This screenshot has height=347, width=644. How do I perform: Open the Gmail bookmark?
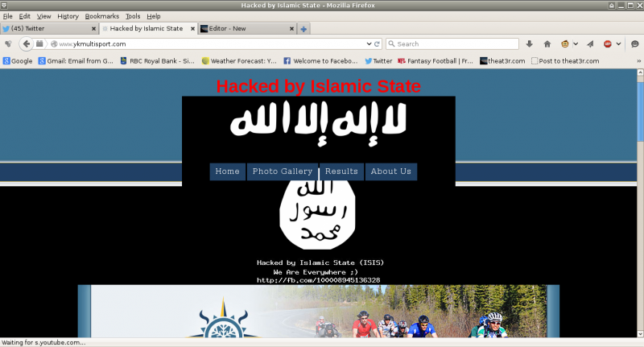coord(76,60)
